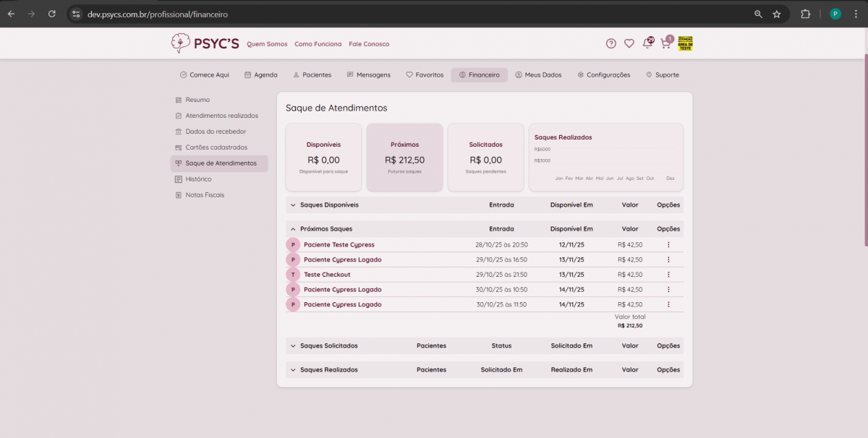The image size is (868, 438).
Task: Click the favorites heart icon in header
Action: [629, 43]
